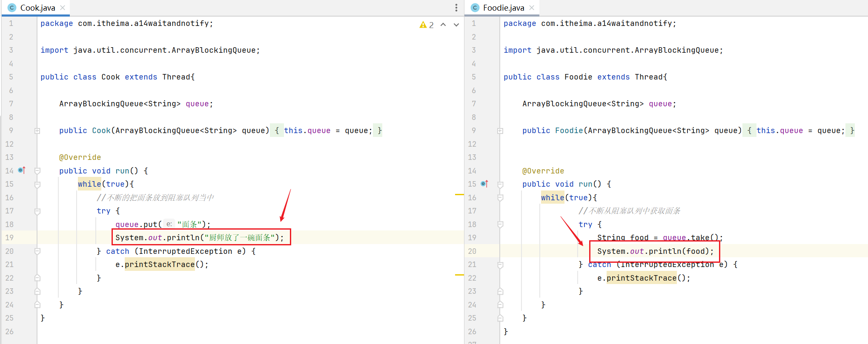
Task: Click "class Cook extends Thread" declaration
Action: (134, 77)
